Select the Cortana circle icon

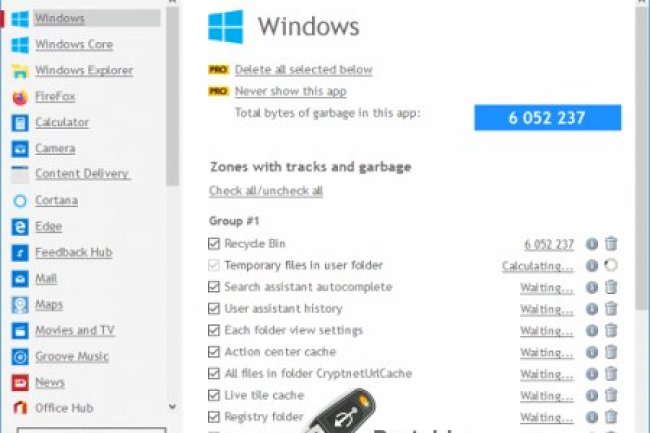coord(19,201)
